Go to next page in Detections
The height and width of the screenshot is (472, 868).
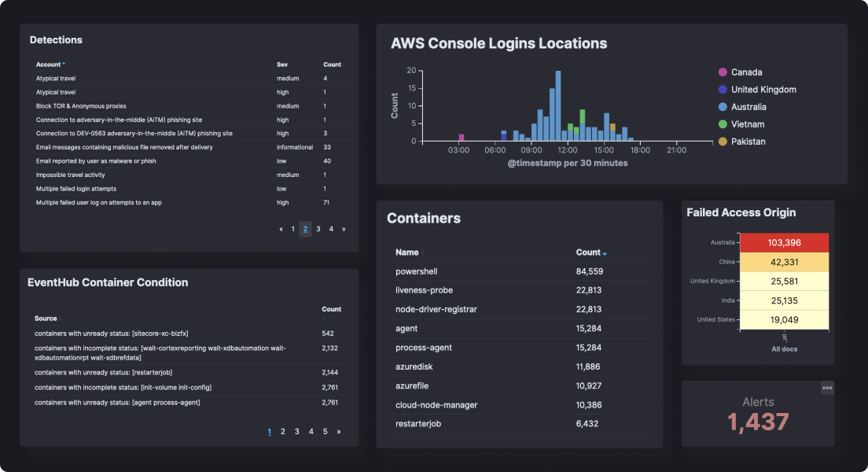[344, 229]
